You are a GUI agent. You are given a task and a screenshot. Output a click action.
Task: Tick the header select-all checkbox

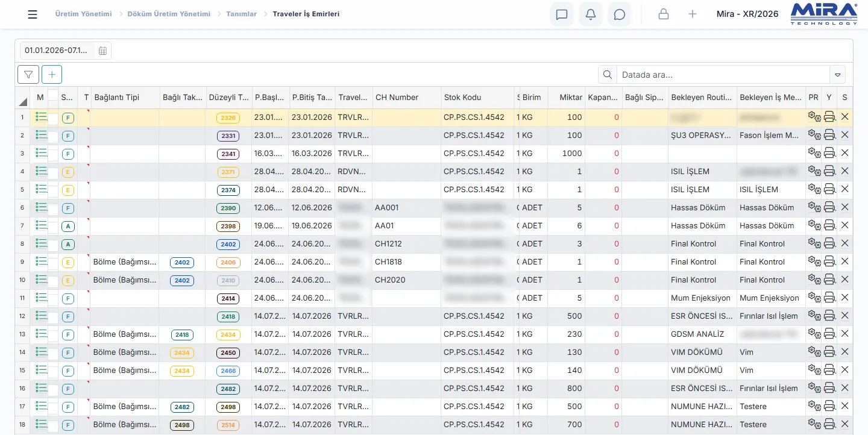[x=53, y=95]
